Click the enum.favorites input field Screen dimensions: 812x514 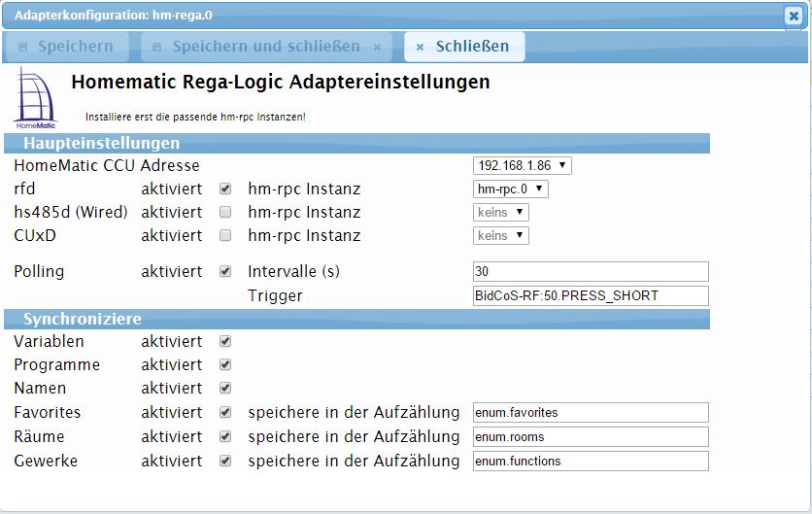tap(591, 413)
